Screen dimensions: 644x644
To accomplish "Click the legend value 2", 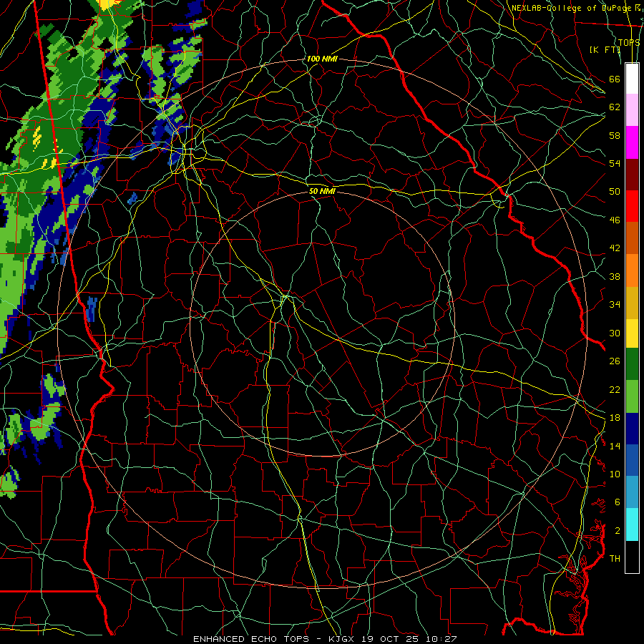I will [x=617, y=531].
